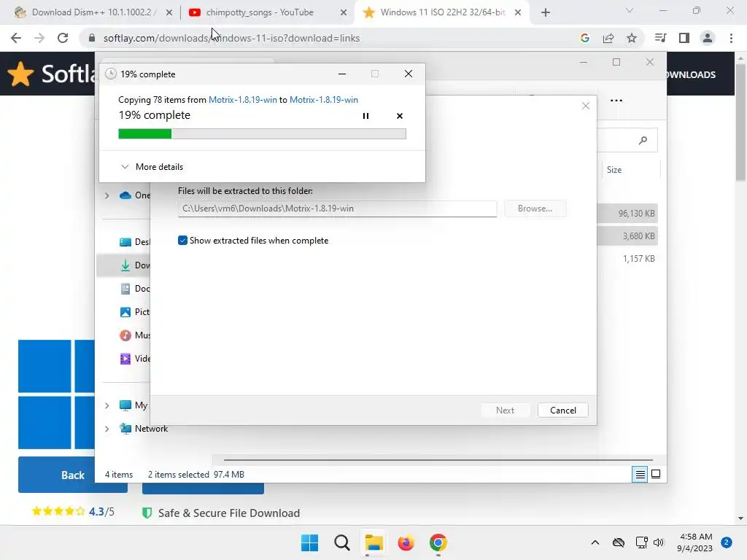Share this page via share icon

(x=608, y=38)
